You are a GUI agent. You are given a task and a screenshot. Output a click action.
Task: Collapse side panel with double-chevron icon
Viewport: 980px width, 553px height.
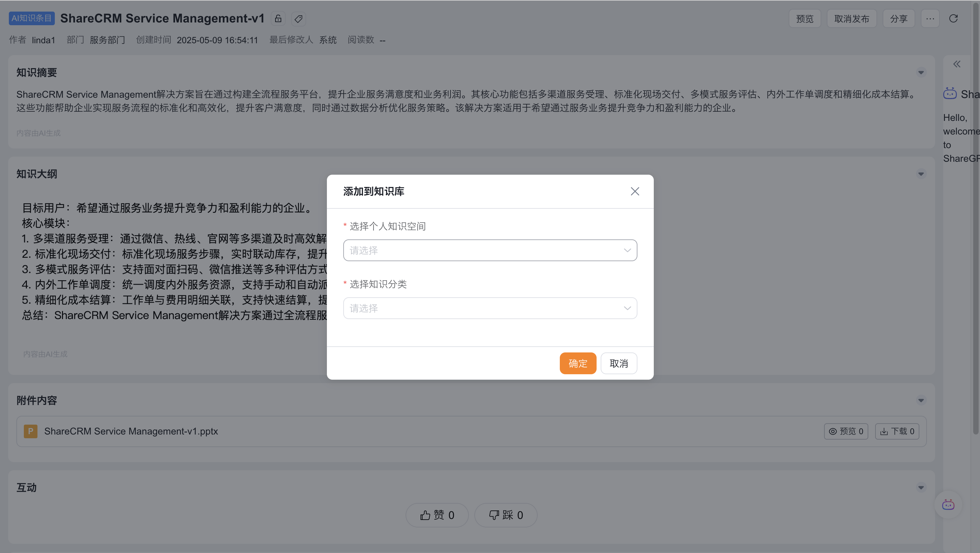click(x=957, y=64)
